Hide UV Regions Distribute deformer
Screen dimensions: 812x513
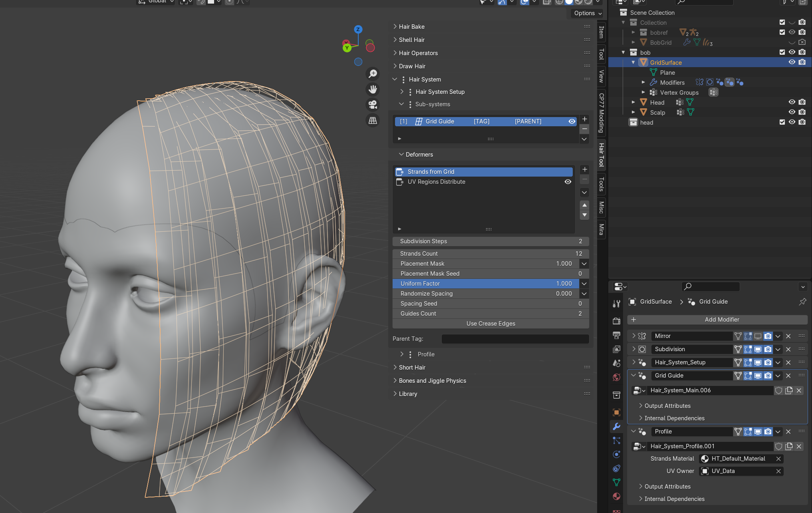pos(568,182)
